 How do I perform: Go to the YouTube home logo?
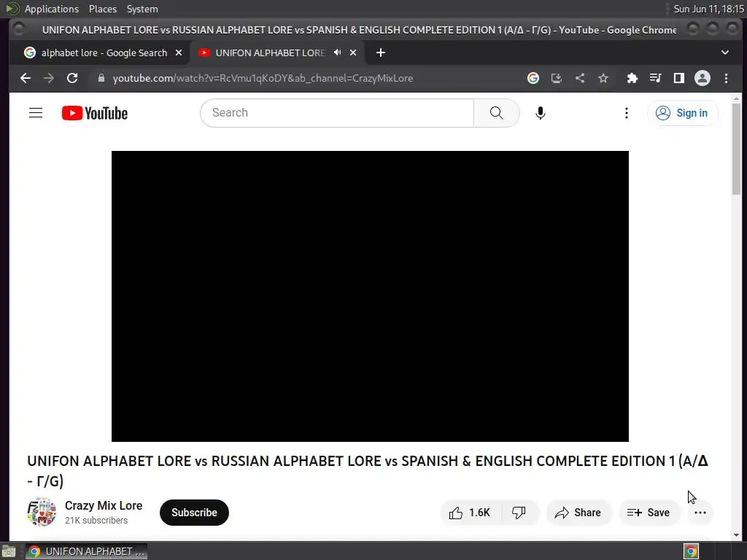coord(95,113)
